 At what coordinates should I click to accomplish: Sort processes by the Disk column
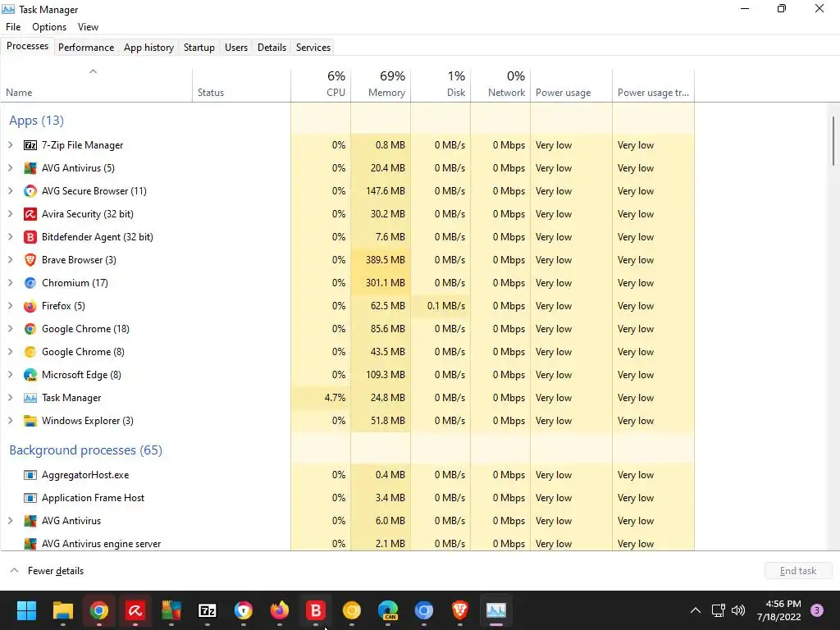441,84
